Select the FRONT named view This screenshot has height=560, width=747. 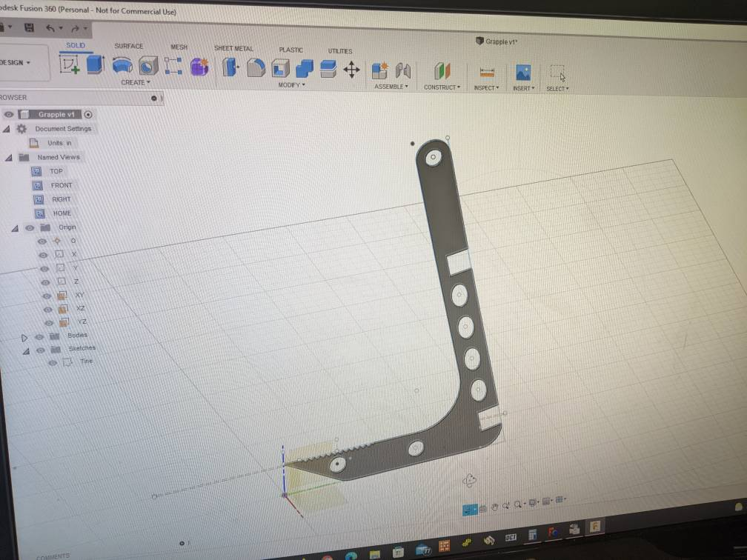[x=62, y=185]
